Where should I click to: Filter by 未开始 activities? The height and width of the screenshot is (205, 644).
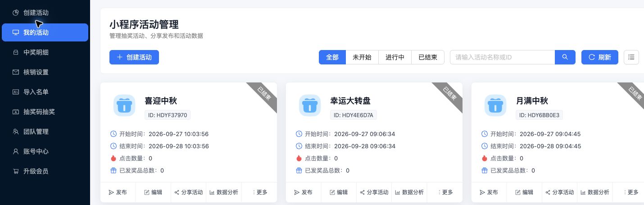coord(362,57)
